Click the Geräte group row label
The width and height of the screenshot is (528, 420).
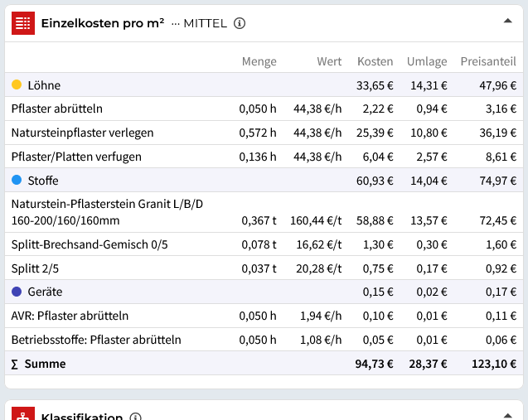coord(45,292)
